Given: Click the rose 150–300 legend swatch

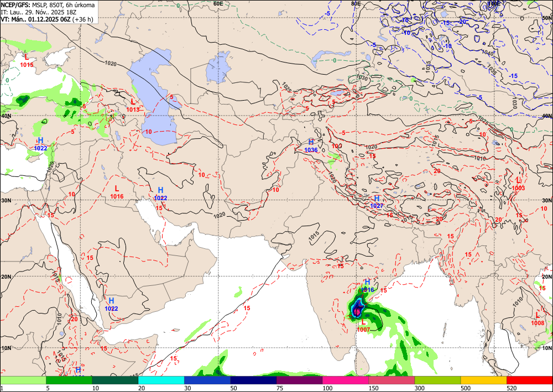Looking at the screenshot, I should click(x=392, y=380).
